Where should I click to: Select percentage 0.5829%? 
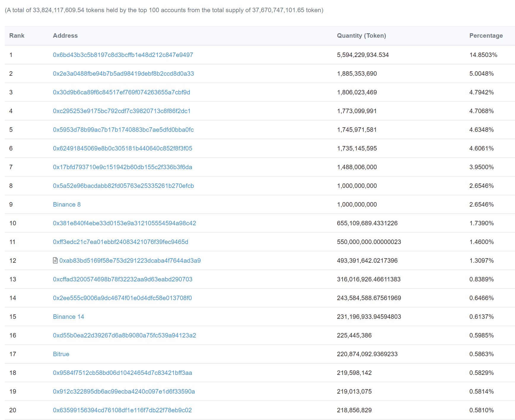click(481, 373)
